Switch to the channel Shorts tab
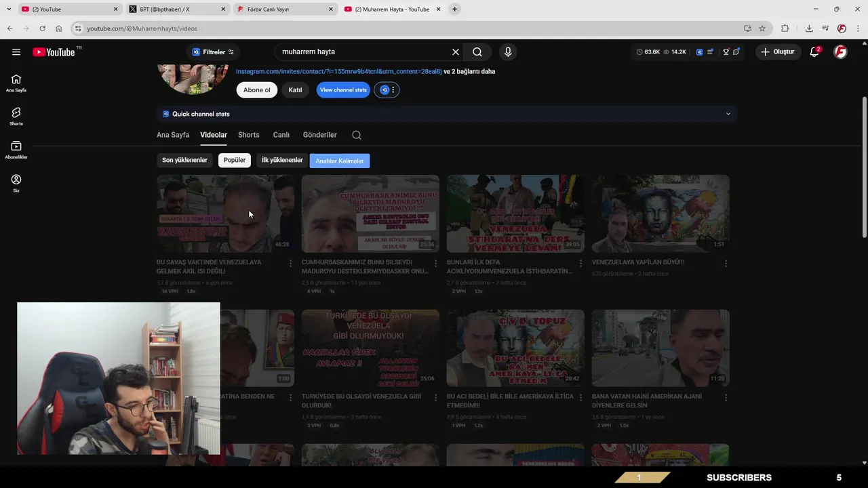This screenshot has width=868, height=488. [249, 135]
